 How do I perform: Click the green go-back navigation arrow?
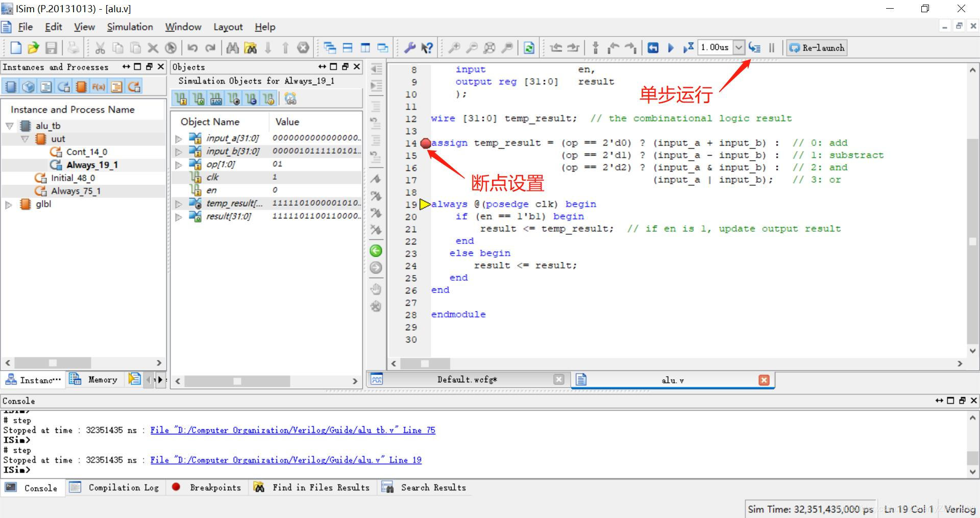376,251
